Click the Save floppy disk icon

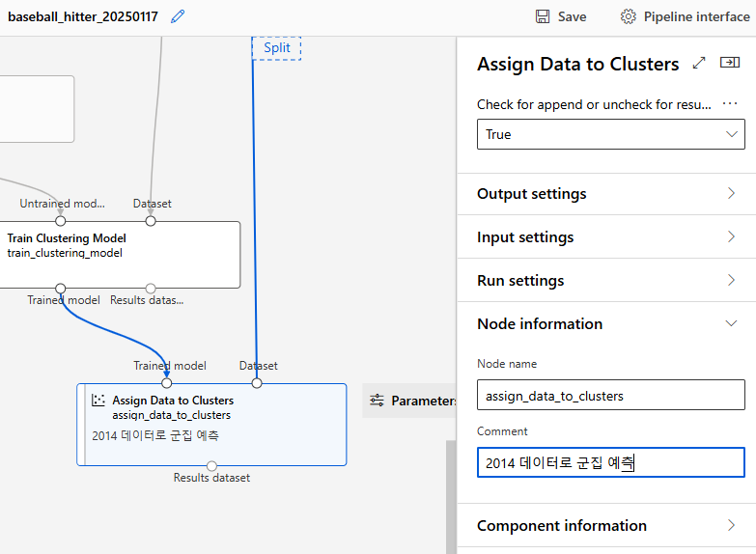click(x=543, y=16)
